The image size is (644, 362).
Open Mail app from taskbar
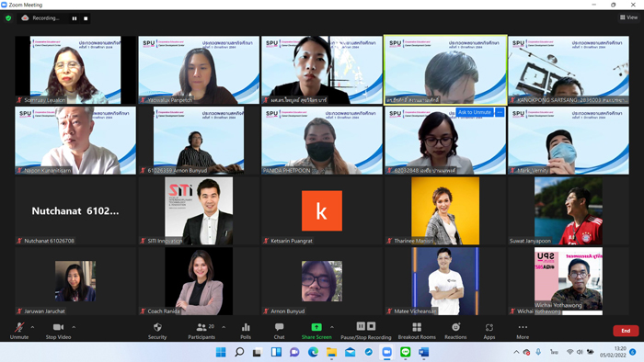(x=350, y=352)
